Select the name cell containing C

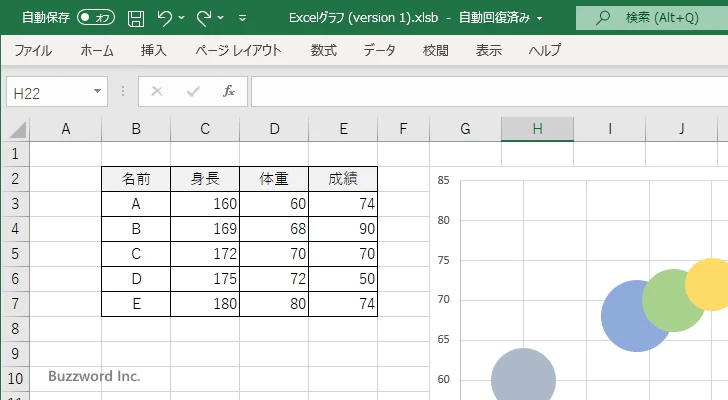click(136, 254)
